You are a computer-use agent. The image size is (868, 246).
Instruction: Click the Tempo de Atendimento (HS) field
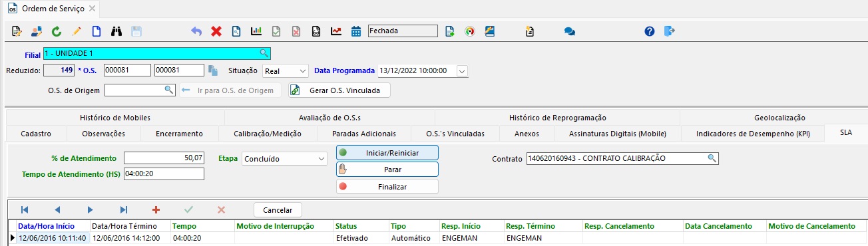point(164,174)
